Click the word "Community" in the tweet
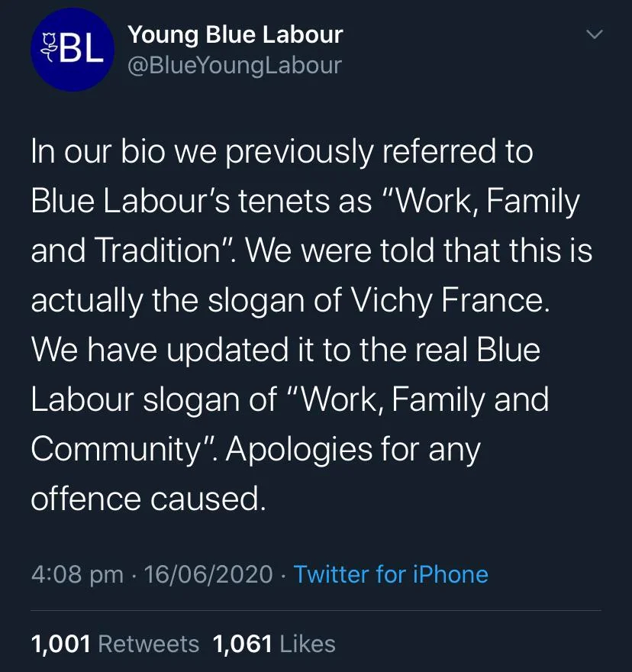 click(x=116, y=449)
